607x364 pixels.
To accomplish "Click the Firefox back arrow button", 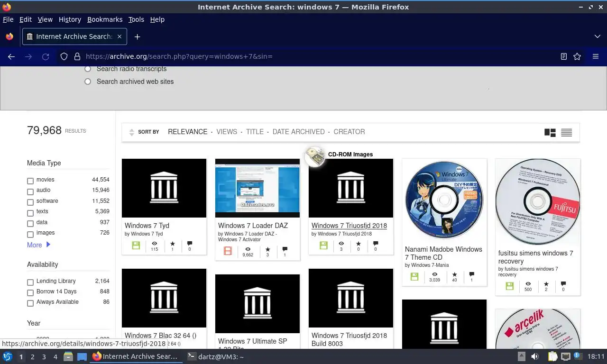I will coord(11,56).
